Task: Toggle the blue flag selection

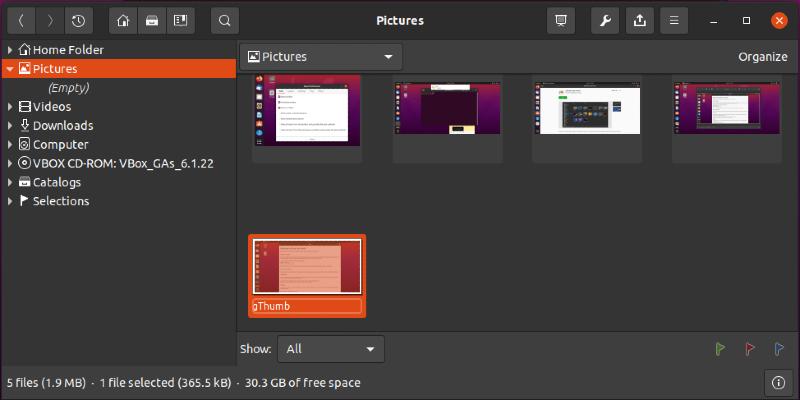Action: (778, 349)
